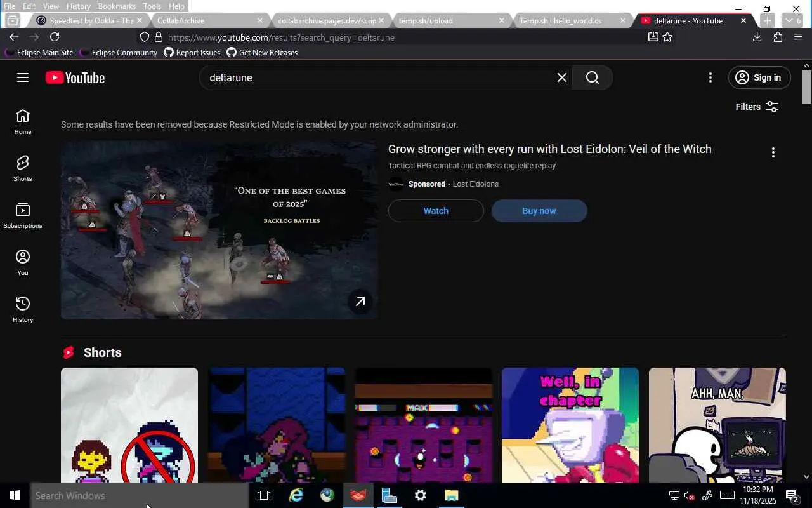812x508 pixels.
Task: Go back to the previous page
Action: pos(14,37)
